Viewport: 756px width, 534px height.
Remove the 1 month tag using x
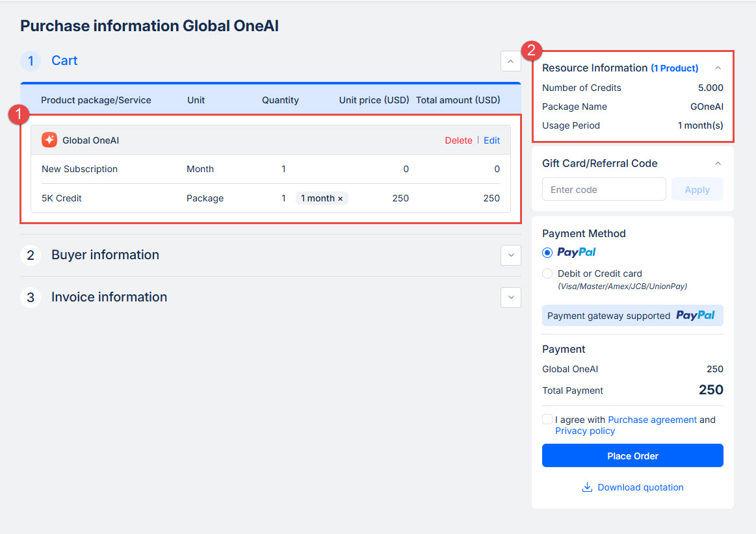340,199
